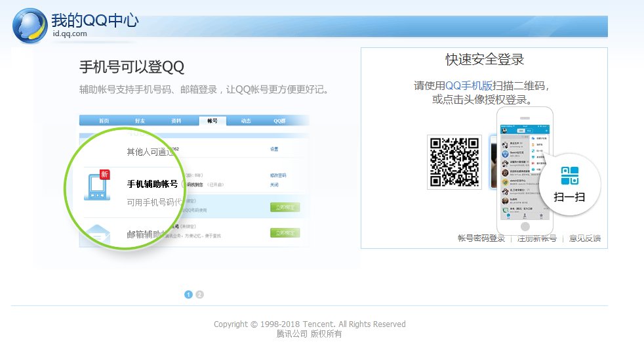This screenshot has width=644, height=352.
Task: Click the 修改密码 link in banner
Action: tap(277, 175)
